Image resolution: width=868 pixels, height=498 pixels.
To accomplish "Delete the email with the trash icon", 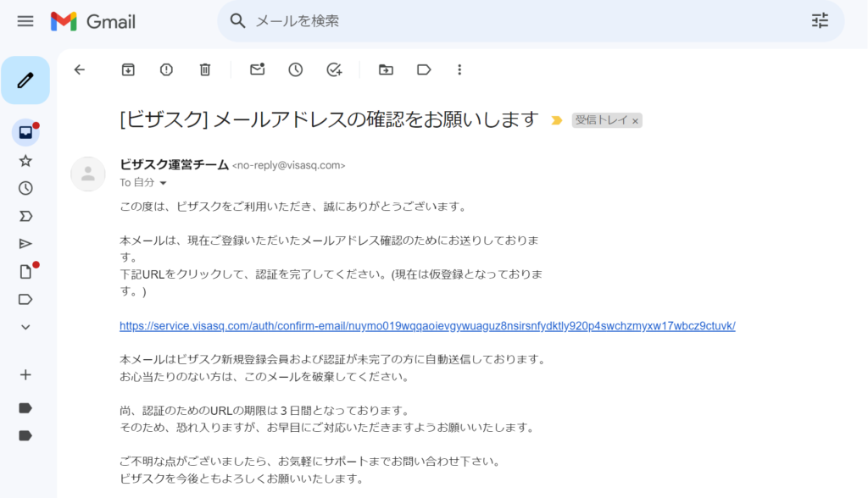I will pyautogui.click(x=204, y=69).
